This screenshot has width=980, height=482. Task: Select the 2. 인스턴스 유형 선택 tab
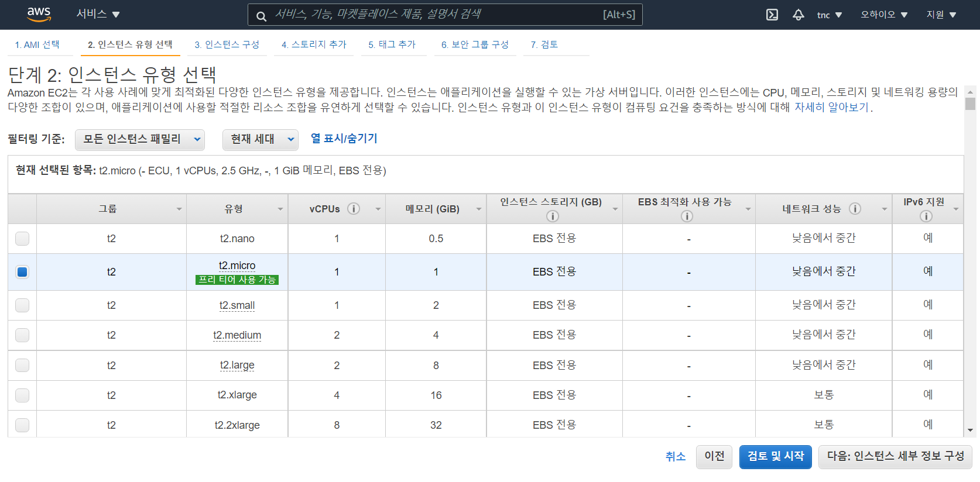click(x=130, y=44)
